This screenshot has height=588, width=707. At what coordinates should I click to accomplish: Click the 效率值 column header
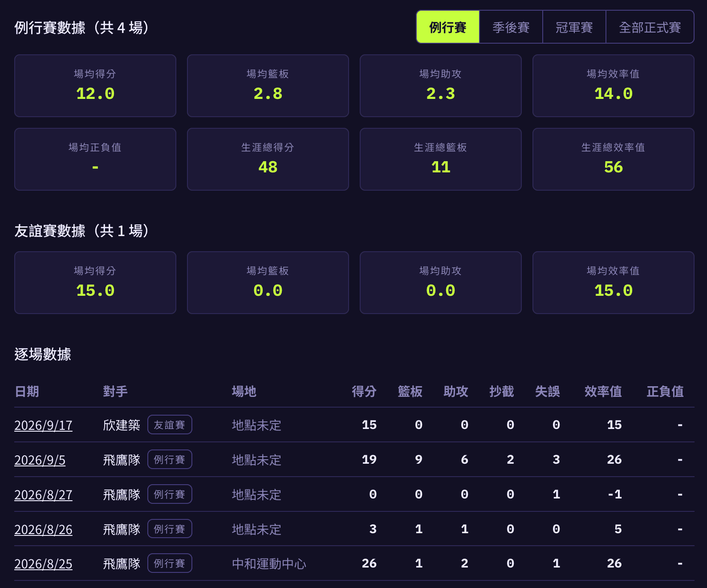tap(603, 392)
